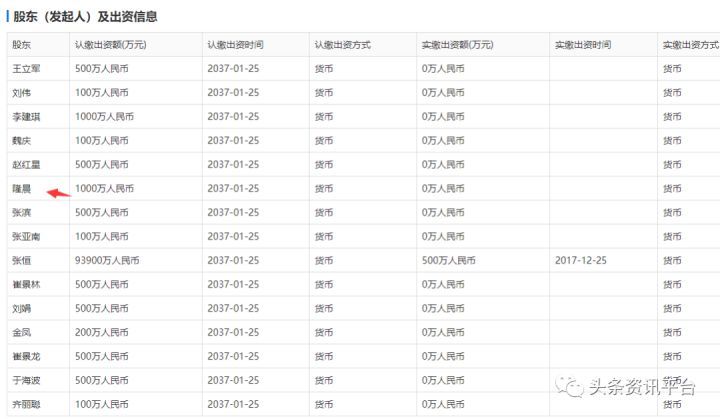
Task: Click 2037-01-25 in 隆晨's row
Action: [x=233, y=188]
